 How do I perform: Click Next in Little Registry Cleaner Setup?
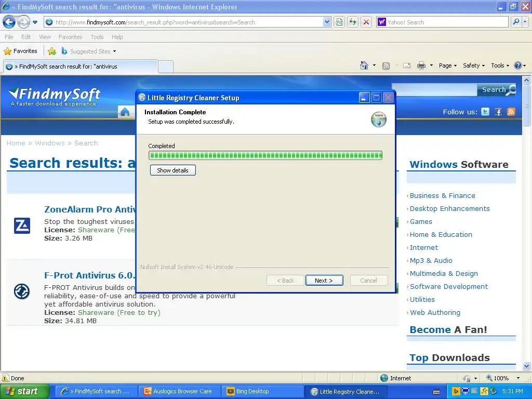[x=324, y=280]
